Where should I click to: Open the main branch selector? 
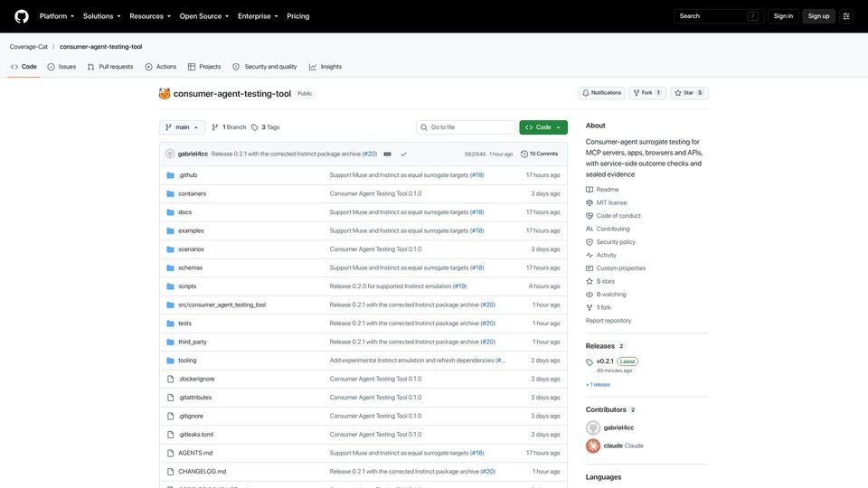(182, 127)
